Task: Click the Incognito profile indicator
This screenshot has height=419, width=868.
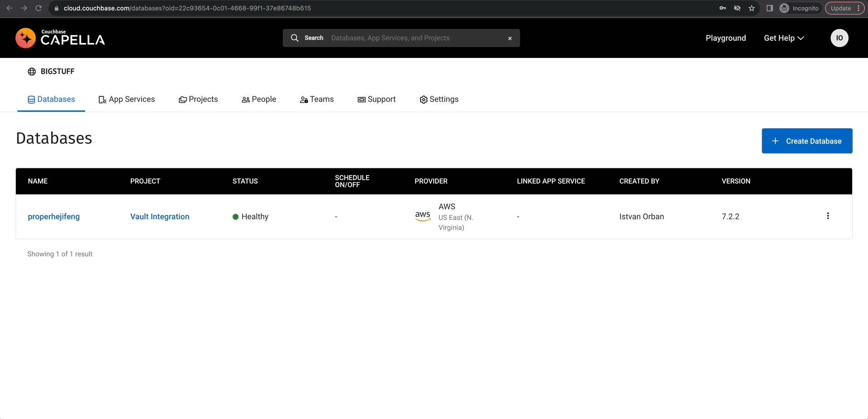Action: [x=800, y=8]
